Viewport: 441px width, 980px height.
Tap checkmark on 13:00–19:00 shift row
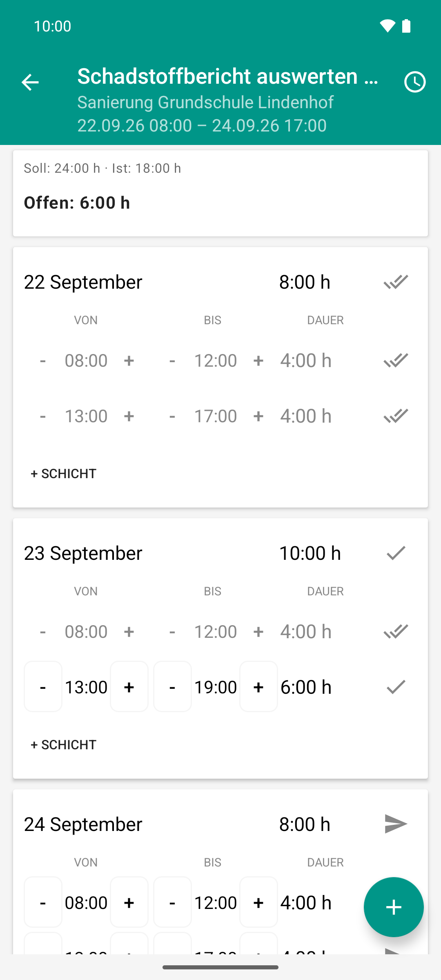click(x=396, y=687)
